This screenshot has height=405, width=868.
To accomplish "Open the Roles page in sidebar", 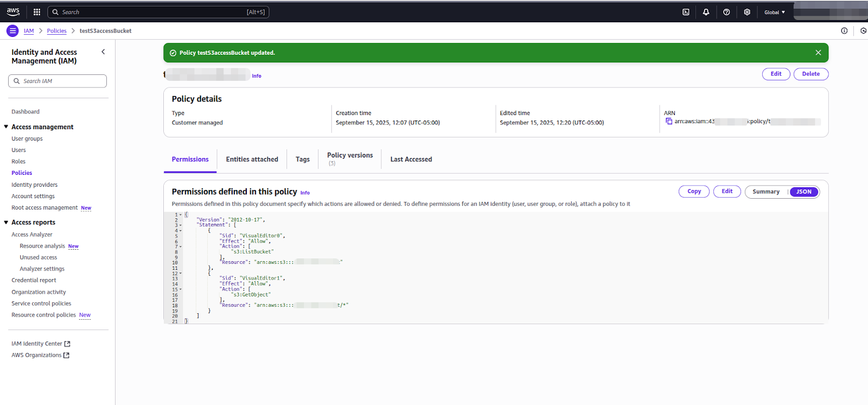I will 18,162.
